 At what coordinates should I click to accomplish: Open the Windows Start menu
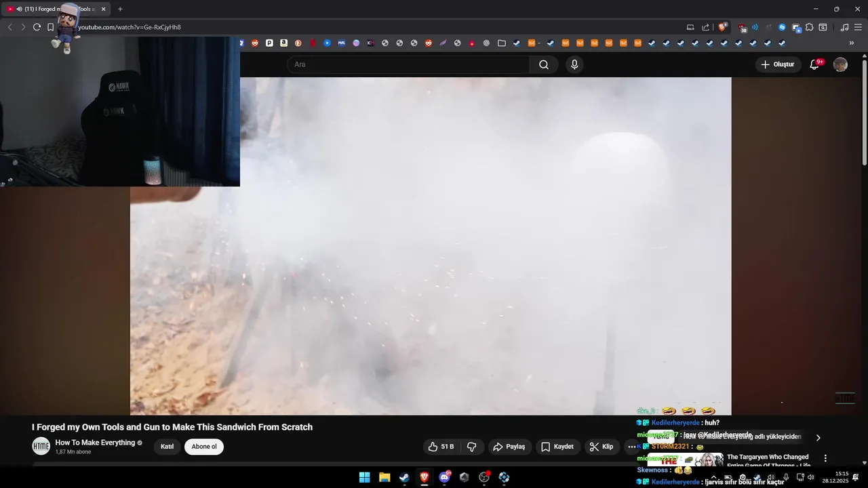pos(364,477)
